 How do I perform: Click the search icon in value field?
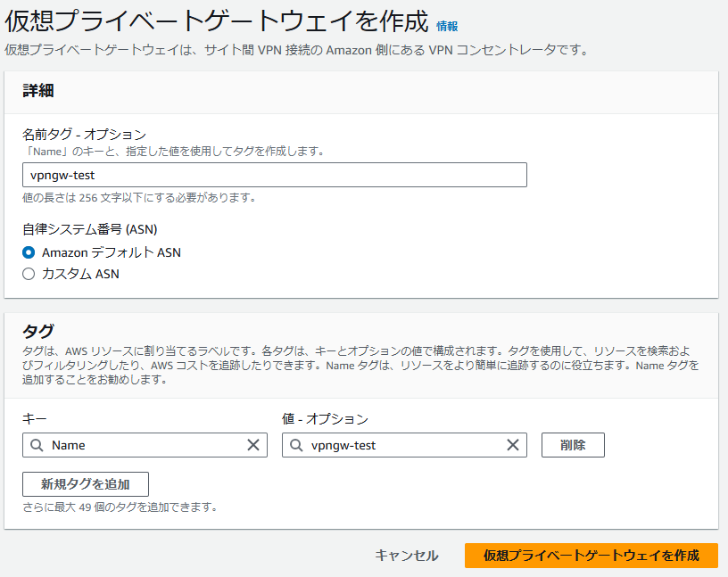pyautogui.click(x=296, y=445)
